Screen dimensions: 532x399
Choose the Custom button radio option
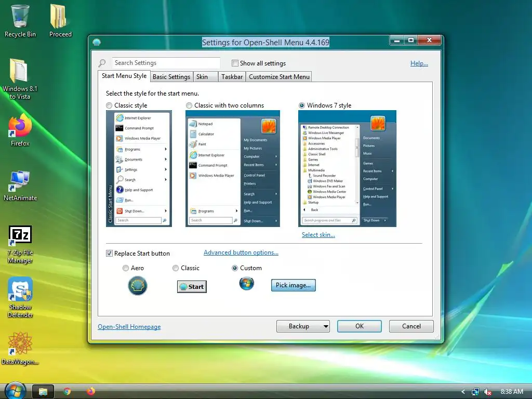[x=234, y=268]
